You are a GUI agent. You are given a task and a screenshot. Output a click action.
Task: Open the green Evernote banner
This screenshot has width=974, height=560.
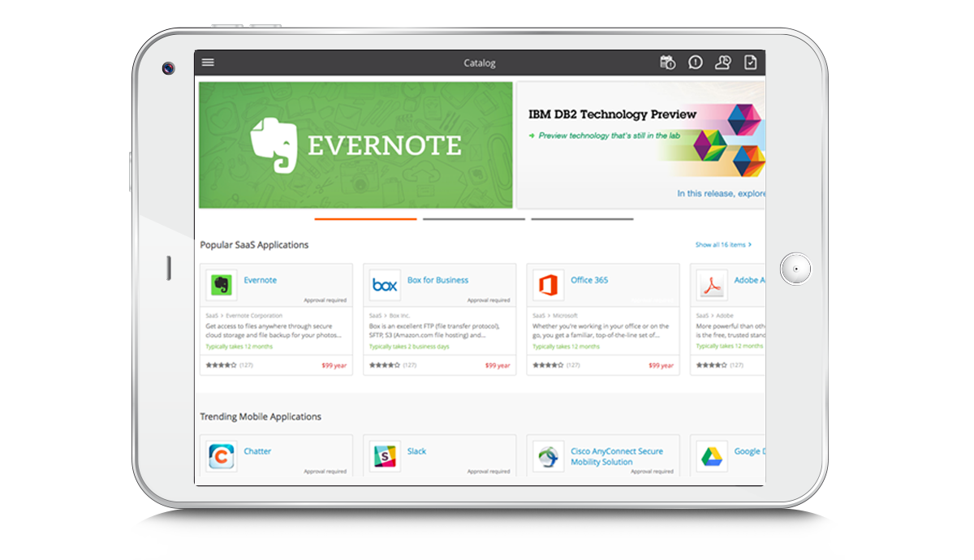coord(356,145)
